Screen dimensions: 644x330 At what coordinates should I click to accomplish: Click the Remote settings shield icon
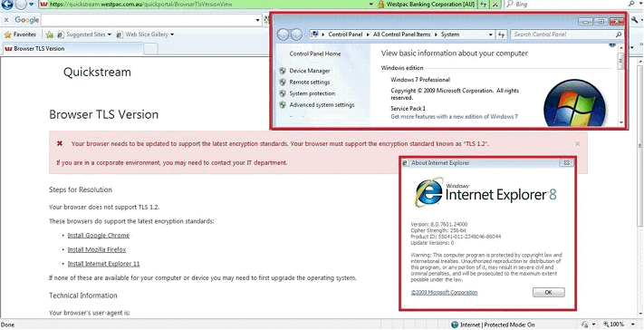click(283, 82)
